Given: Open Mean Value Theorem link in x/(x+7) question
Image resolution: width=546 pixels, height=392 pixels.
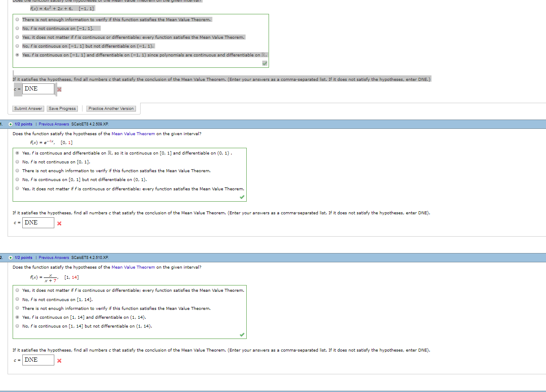Looking at the screenshot, I should (133, 267).
